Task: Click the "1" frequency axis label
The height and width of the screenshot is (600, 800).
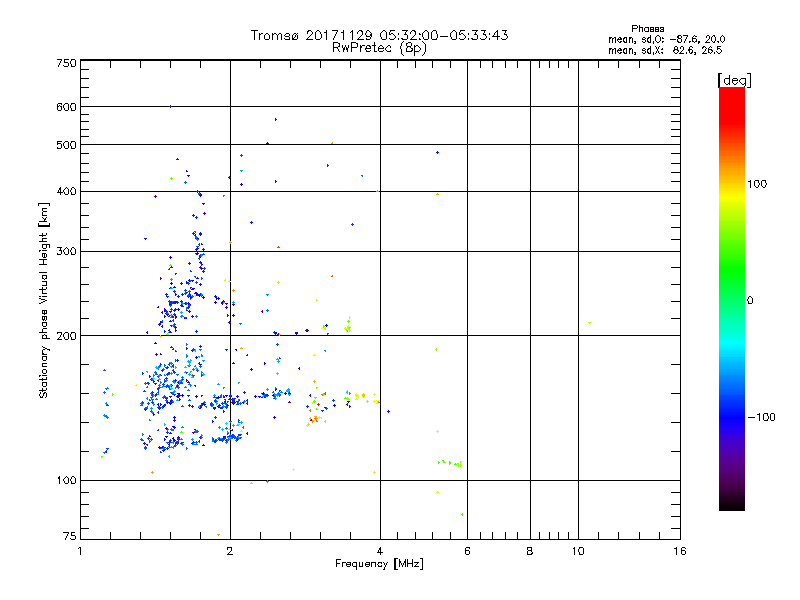Action: pos(80,551)
